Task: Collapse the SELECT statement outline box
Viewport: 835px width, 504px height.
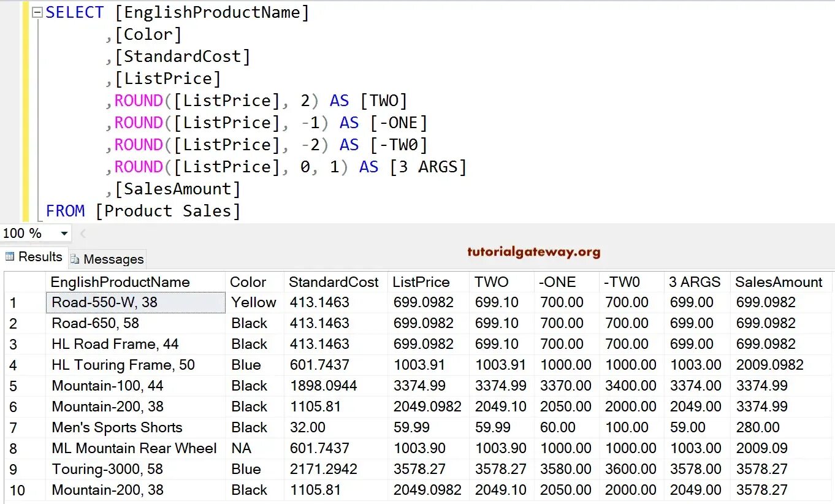Action: pos(37,12)
